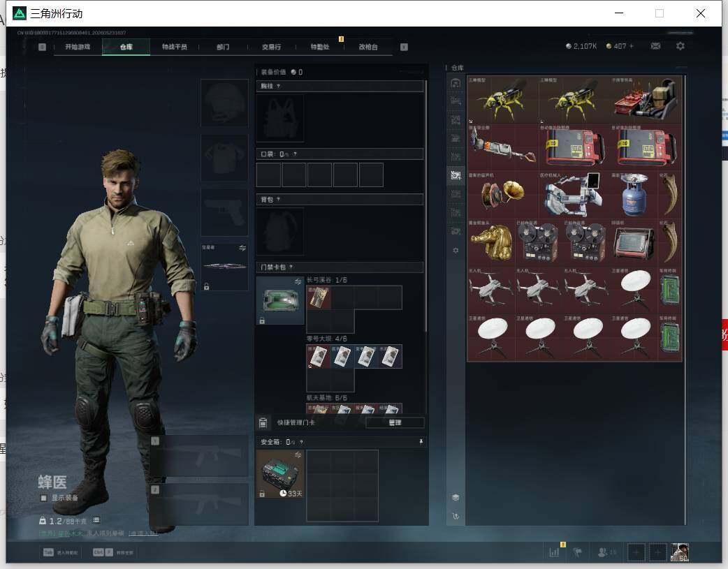Click the Tab key hint button
This screenshot has width=728, height=569.
click(x=48, y=552)
